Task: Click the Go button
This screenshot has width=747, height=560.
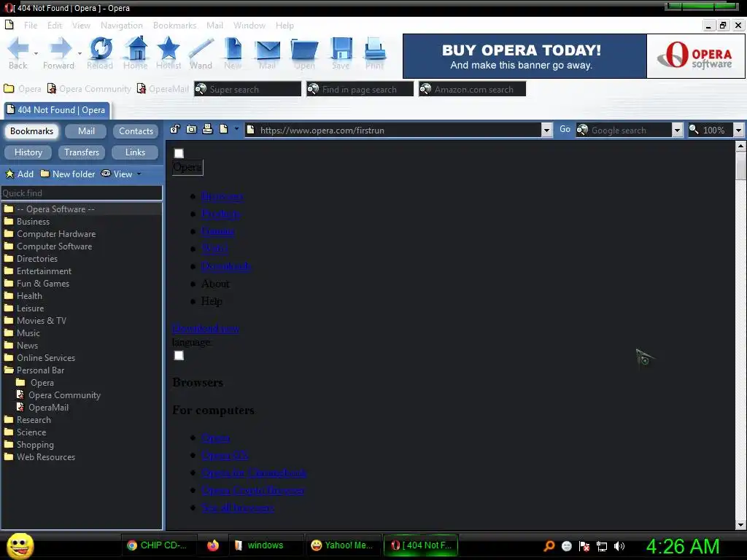Action: [x=565, y=130]
